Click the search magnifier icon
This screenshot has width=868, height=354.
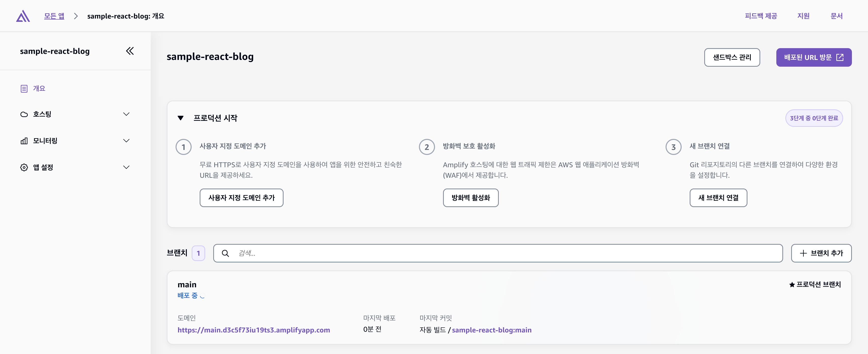[226, 253]
